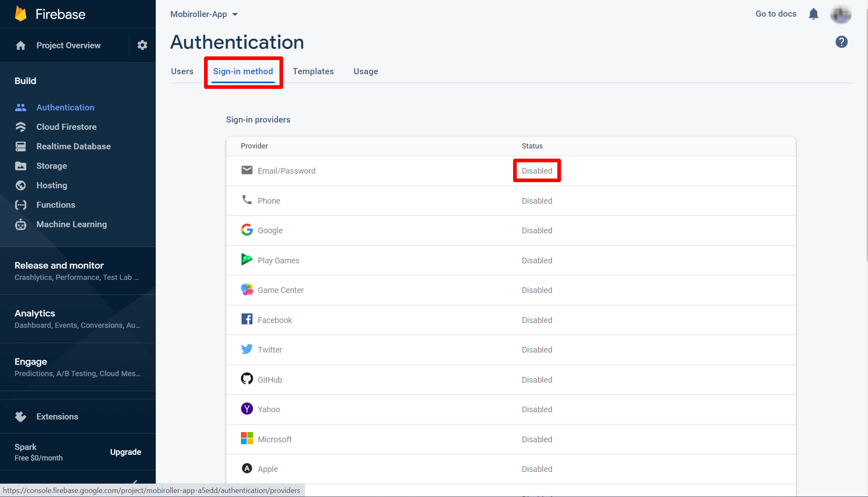Open Cloud Firestore in the sidebar
868x497 pixels.
(67, 127)
